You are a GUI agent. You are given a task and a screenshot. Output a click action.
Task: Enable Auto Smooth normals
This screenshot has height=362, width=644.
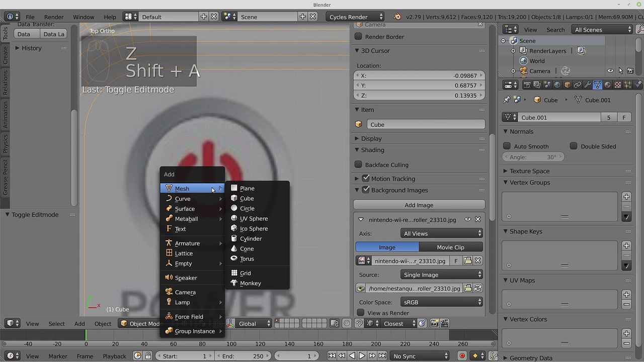(x=507, y=146)
